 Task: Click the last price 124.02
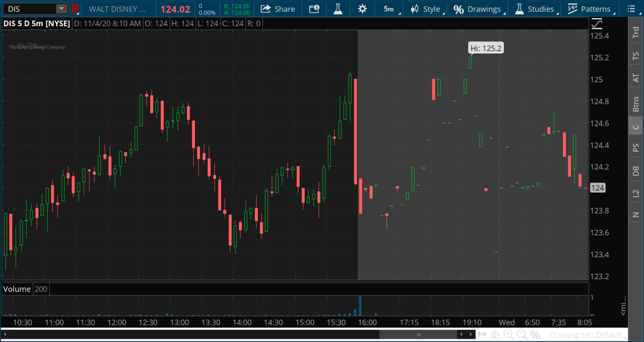175,9
